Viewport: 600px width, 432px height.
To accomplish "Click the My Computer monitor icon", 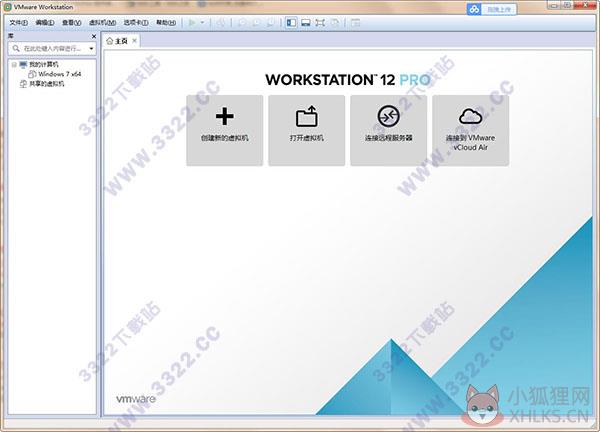I will pyautogui.click(x=23, y=64).
